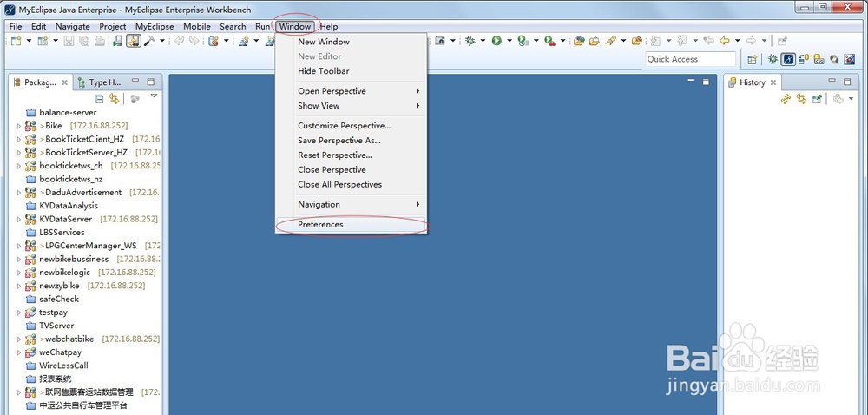Select the LBSServices project
The image size is (868, 415).
[56, 233]
